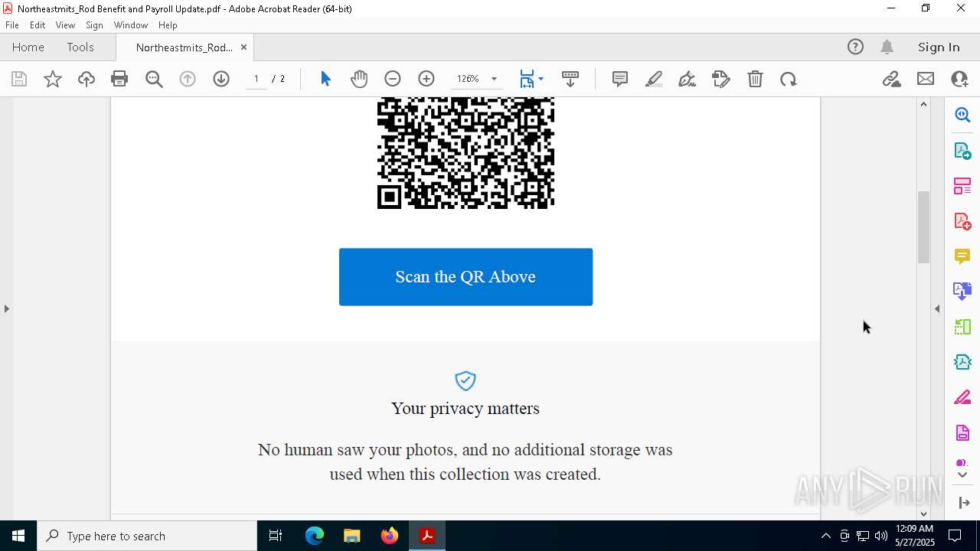Zoom out with minus button

393,79
